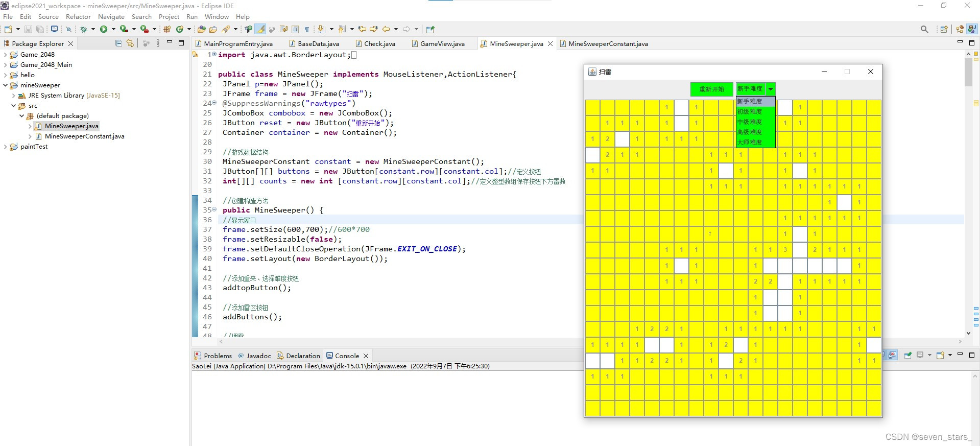Click the Search flashlight toolbar icon

click(226, 29)
